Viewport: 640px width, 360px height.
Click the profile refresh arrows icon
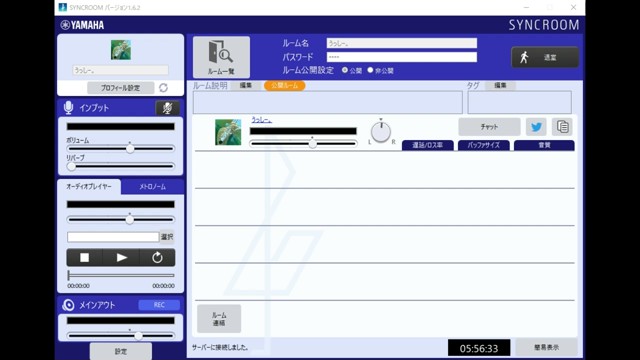click(164, 88)
